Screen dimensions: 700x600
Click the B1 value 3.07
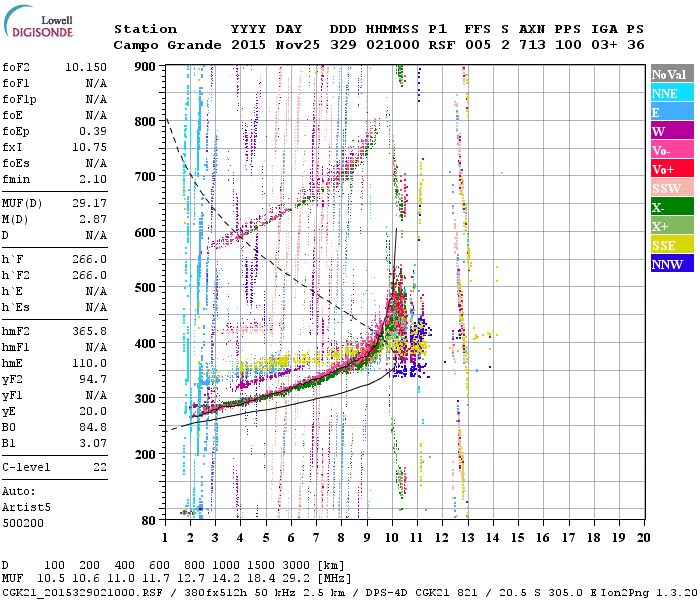[x=93, y=443]
